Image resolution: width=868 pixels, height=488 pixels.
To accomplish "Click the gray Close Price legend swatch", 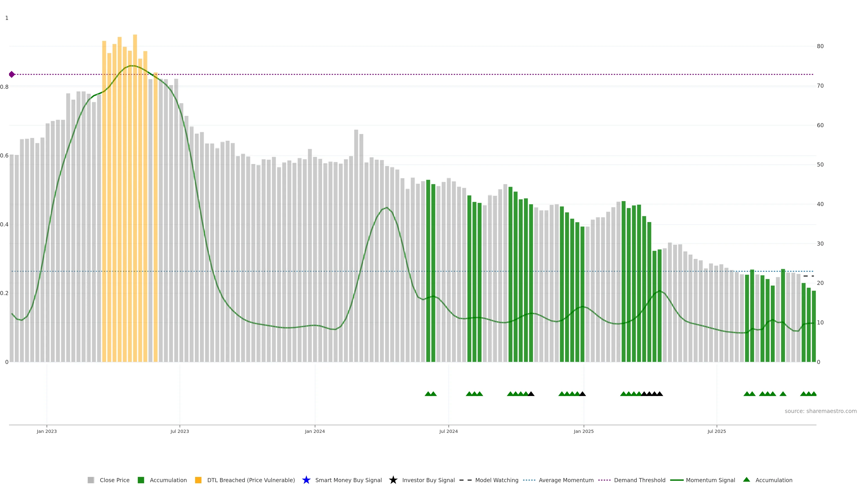I will coord(91,480).
